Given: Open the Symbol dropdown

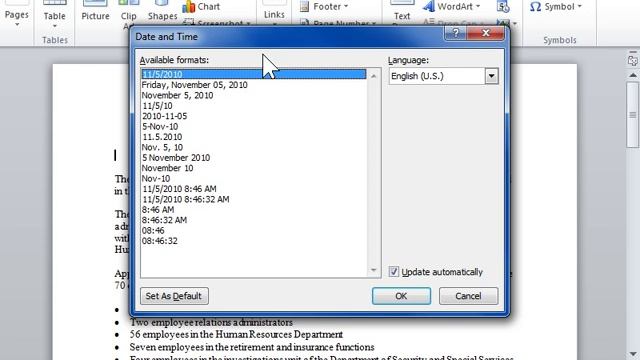Looking at the screenshot, I should tap(556, 7).
